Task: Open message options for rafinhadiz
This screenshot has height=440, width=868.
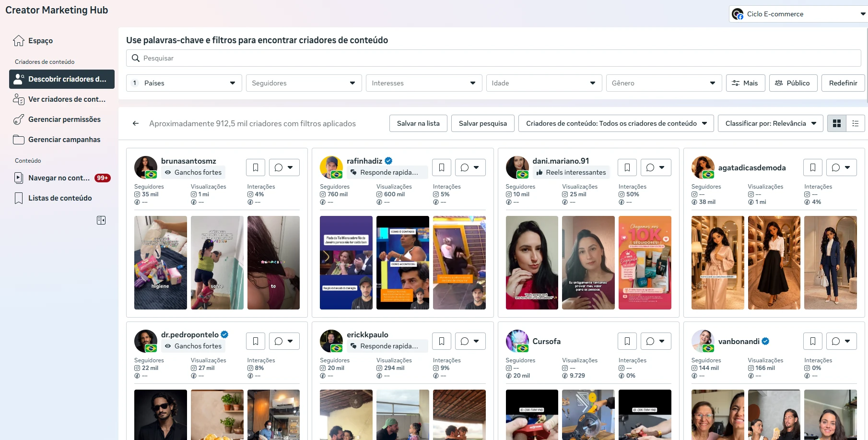Action: [470, 167]
